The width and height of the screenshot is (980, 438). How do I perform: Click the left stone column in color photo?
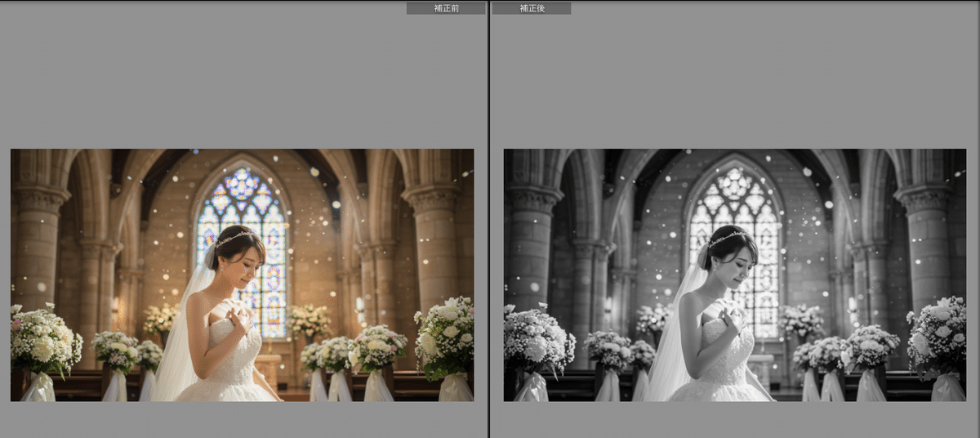coord(37,245)
